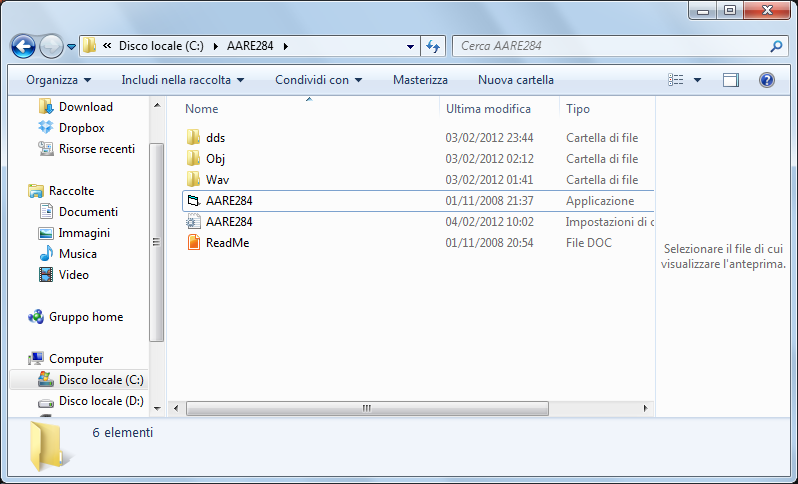Click the Applicazione type cell

600,201
